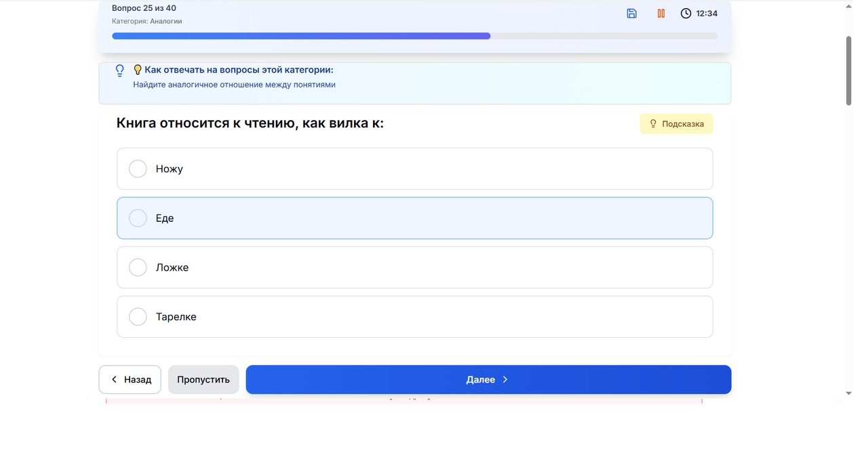Click the scrollbar down arrow

click(x=848, y=393)
